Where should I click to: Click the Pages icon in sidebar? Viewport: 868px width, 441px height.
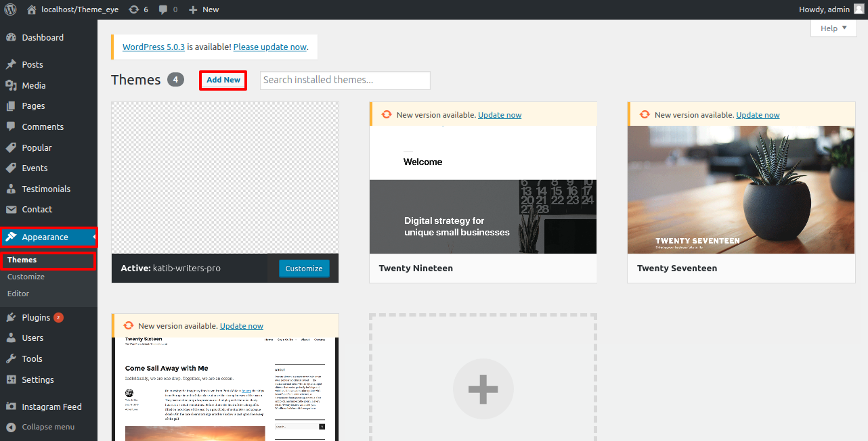[11, 106]
